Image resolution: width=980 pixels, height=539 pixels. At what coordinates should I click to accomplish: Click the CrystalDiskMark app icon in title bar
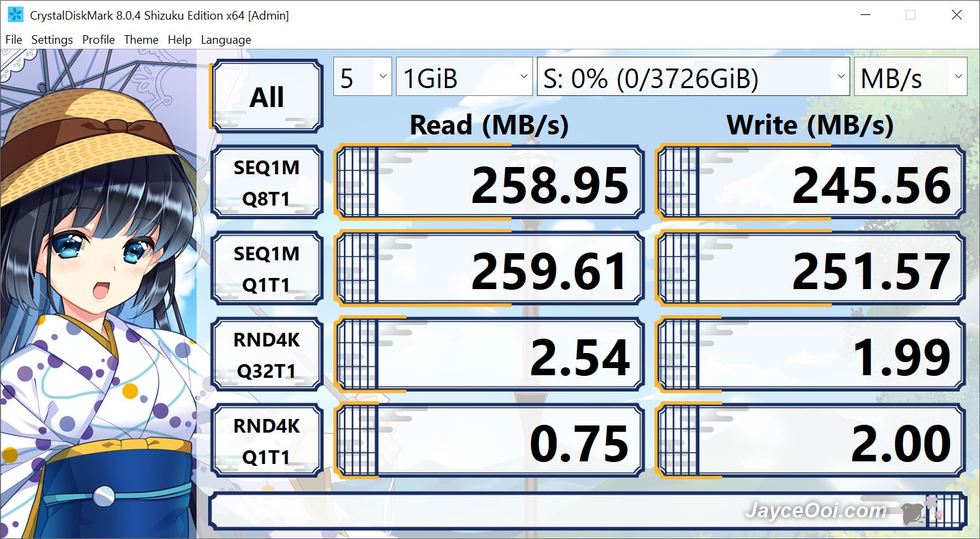(15, 15)
